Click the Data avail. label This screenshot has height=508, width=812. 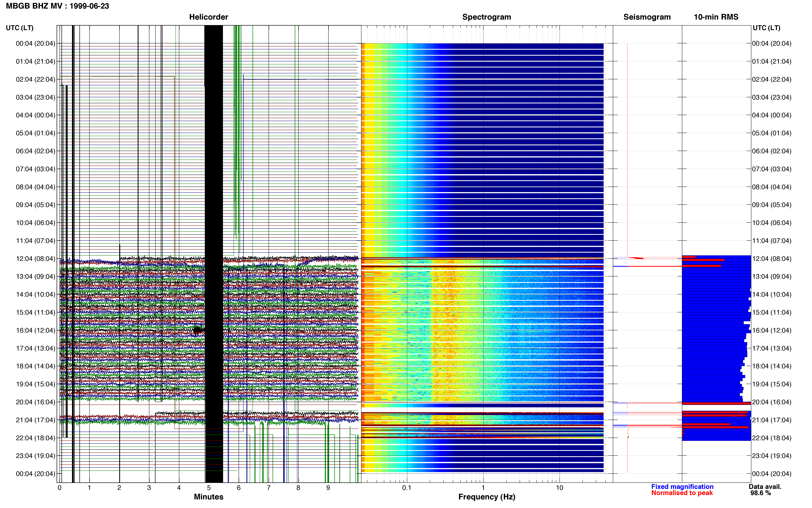pos(765,486)
